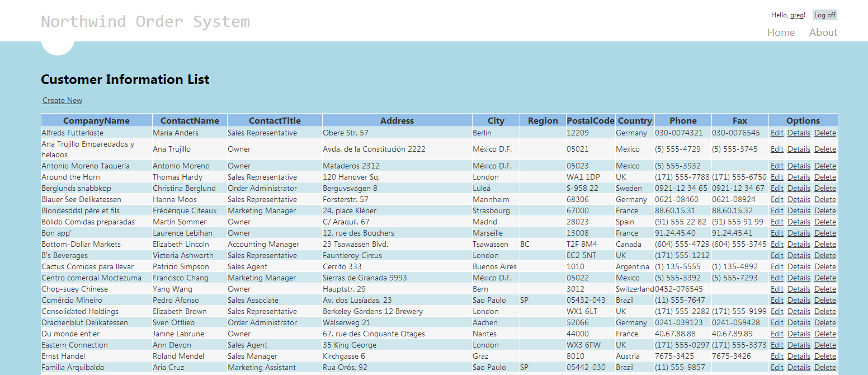
Task: Select the Sven Ottlieb contact cell
Action: (x=190, y=322)
